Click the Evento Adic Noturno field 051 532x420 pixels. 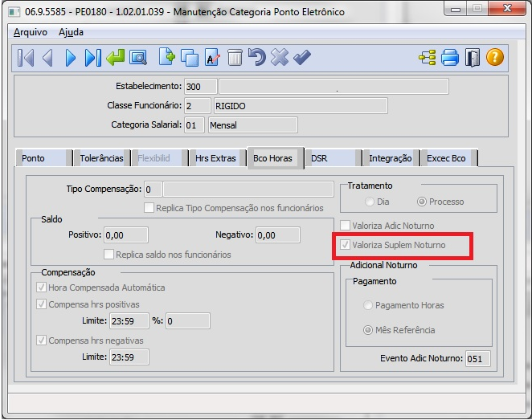coord(477,359)
